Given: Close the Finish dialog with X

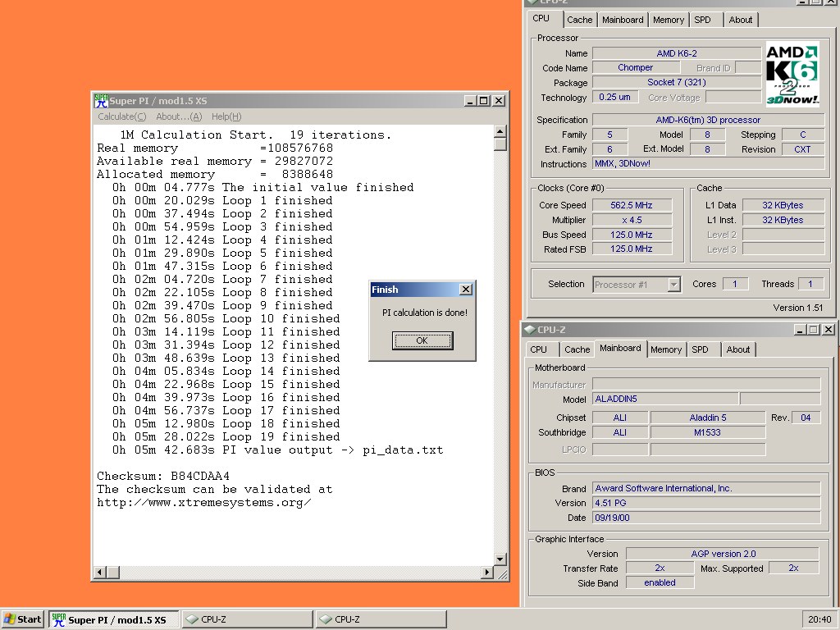Looking at the screenshot, I should pyautogui.click(x=466, y=290).
